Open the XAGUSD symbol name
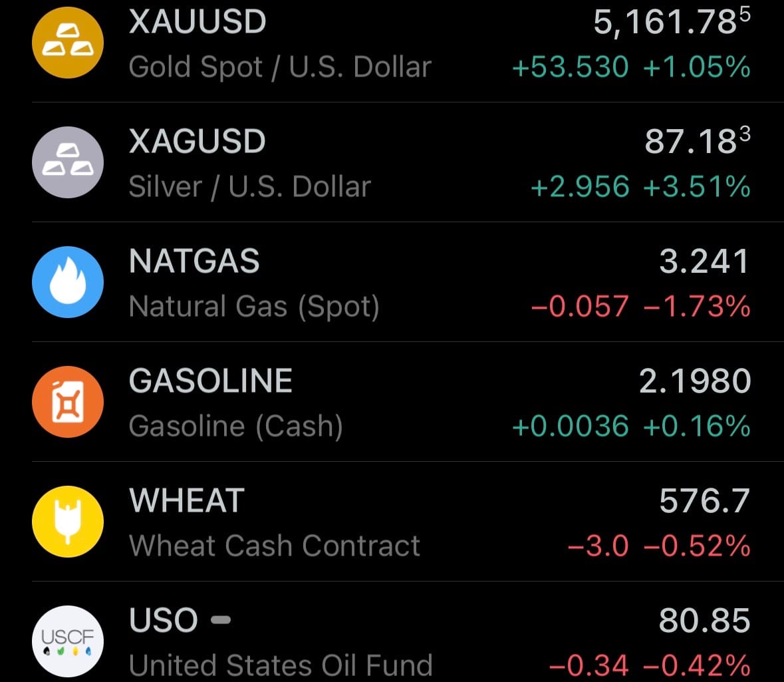784x682 pixels. click(x=197, y=142)
